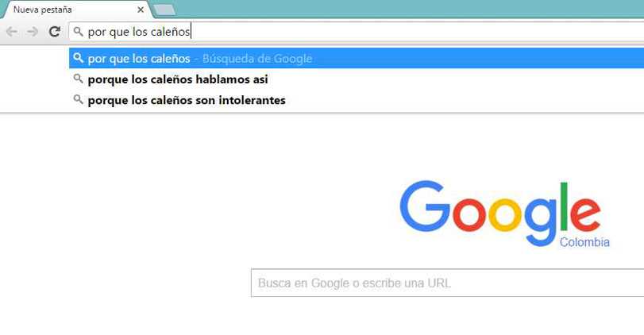Open a new tab with the new-tab button
This screenshot has width=644, height=335.
(164, 10)
